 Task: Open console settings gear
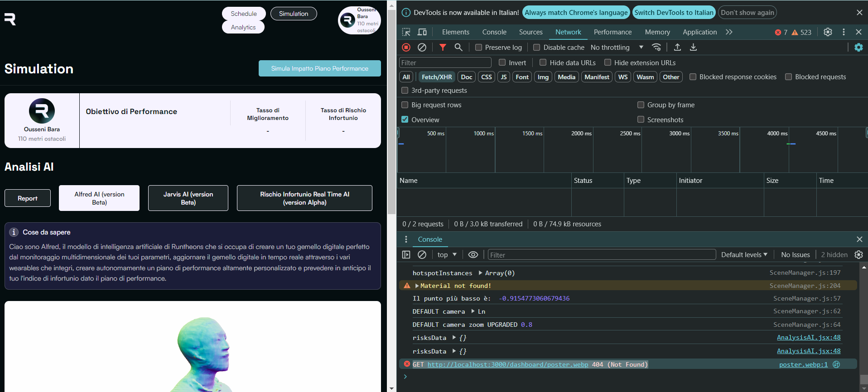(858, 255)
